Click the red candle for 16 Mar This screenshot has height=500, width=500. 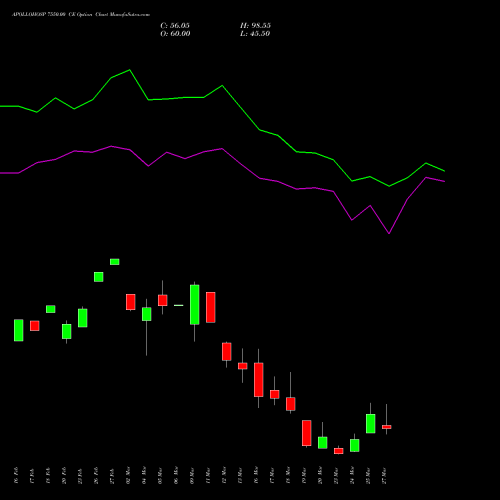[259, 380]
